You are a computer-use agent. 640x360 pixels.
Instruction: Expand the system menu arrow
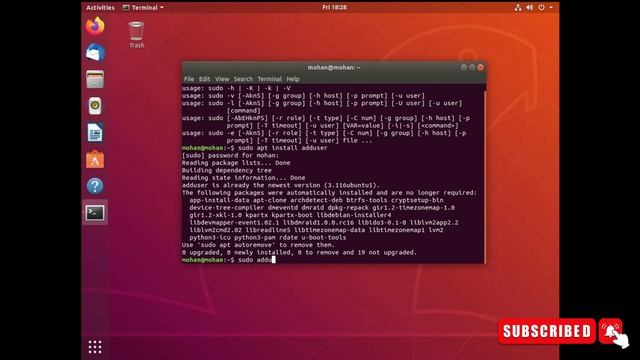[x=551, y=7]
